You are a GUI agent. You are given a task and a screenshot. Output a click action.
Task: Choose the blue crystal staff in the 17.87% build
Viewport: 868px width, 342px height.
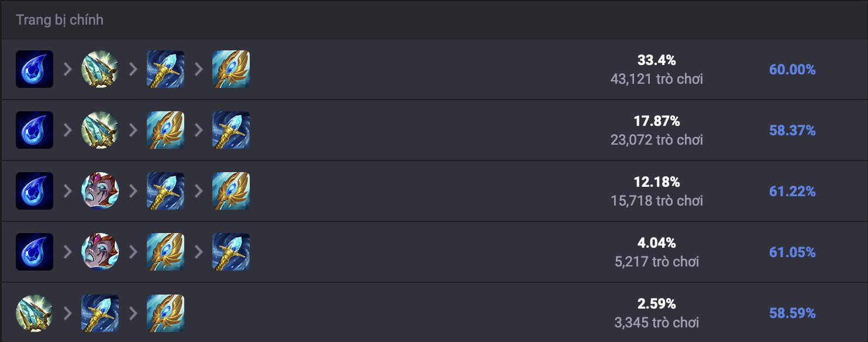[x=231, y=130]
